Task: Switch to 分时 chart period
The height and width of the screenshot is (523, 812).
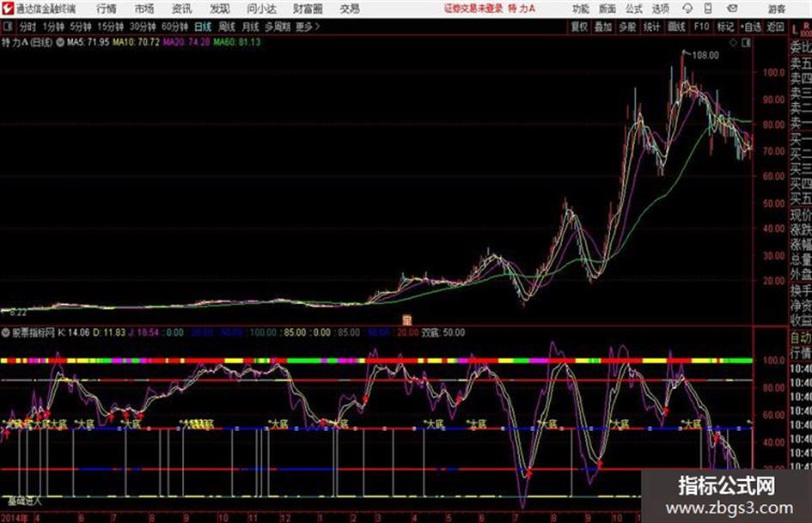Action: (27, 27)
